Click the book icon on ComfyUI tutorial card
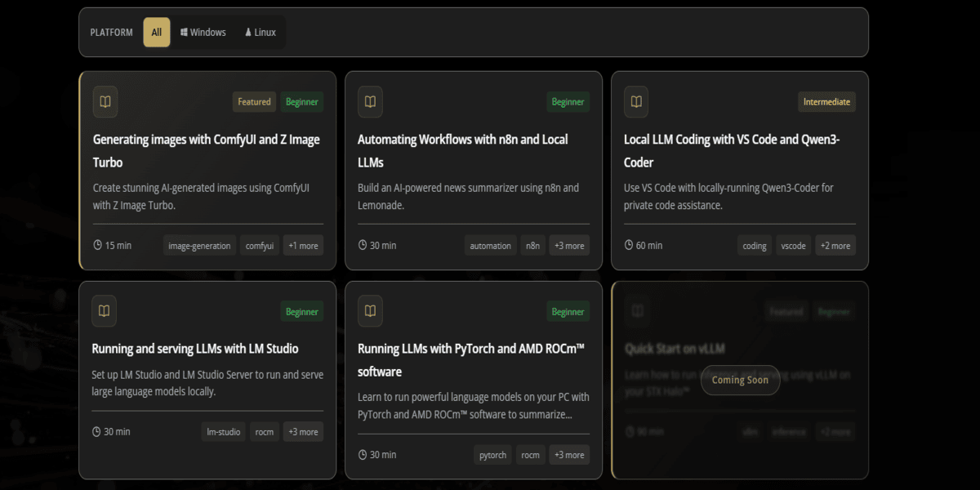Viewport: 980px width, 490px height. click(105, 101)
